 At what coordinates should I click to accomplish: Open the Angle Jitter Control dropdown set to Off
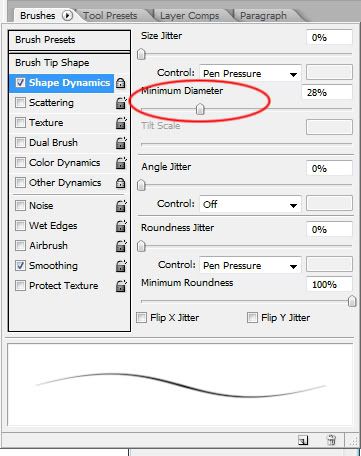[x=250, y=204]
